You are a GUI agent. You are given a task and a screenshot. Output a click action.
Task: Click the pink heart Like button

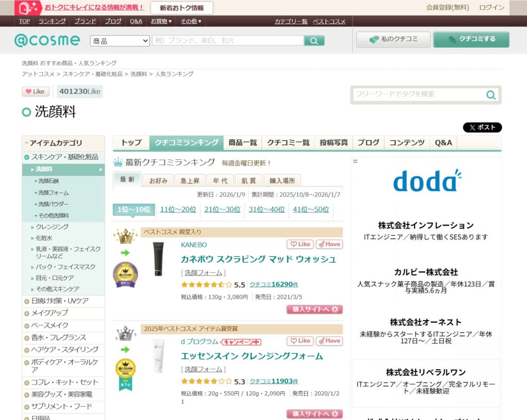(36, 92)
